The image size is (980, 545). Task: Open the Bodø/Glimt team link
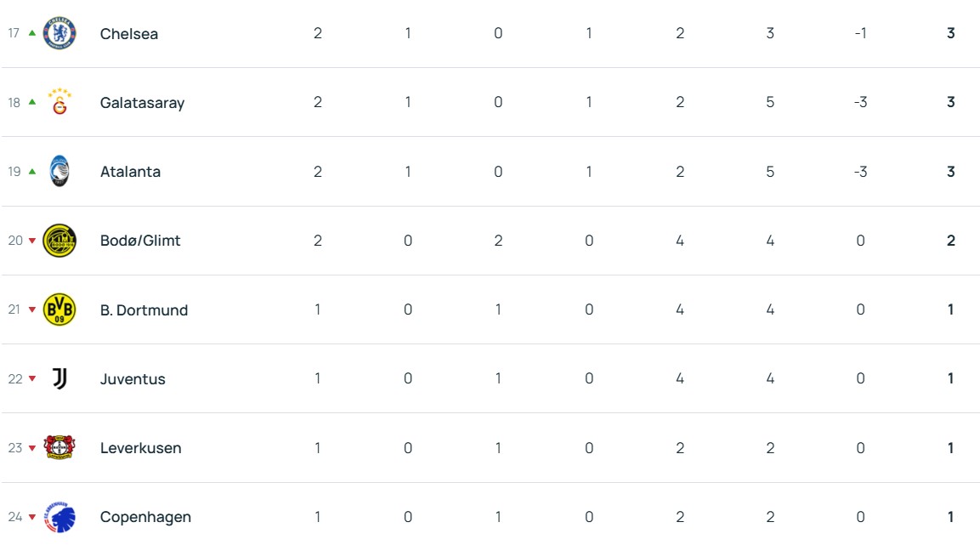140,241
